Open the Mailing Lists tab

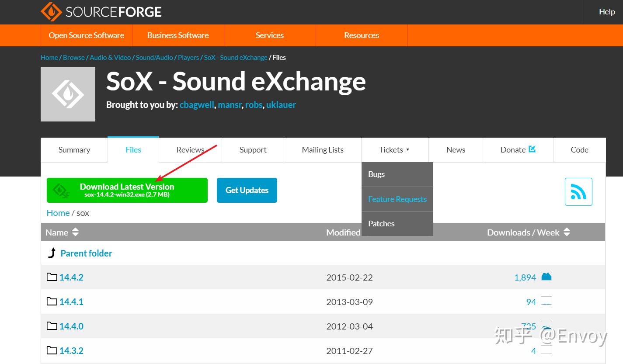point(323,150)
